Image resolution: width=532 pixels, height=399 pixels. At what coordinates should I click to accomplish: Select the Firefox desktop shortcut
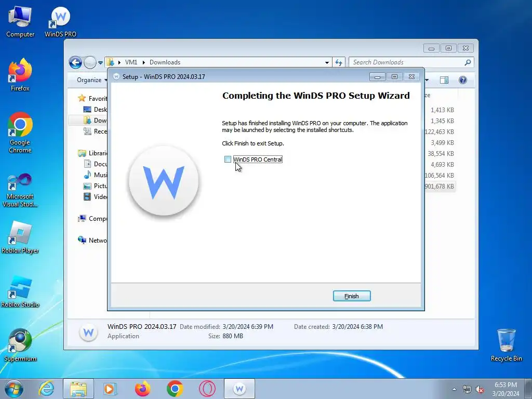(x=20, y=75)
